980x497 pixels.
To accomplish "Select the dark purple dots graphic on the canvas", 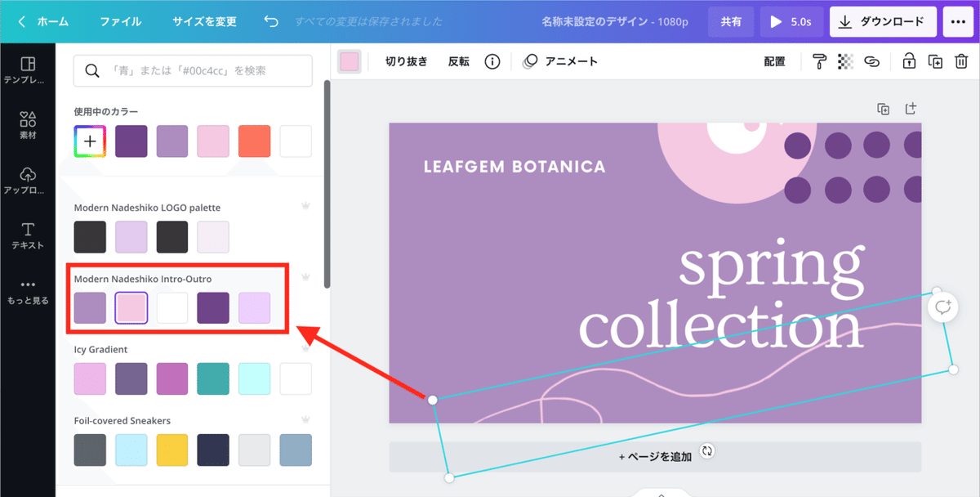I will pyautogui.click(x=853, y=167).
